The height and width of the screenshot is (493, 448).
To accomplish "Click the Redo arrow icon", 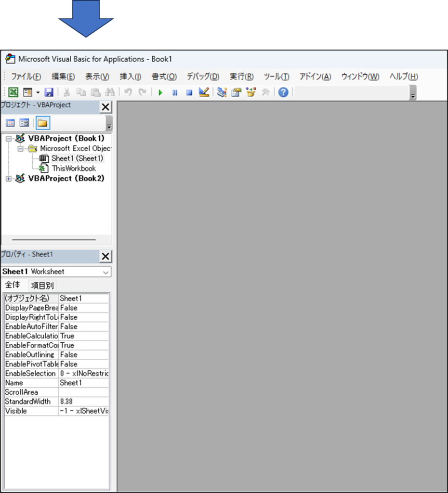I will click(143, 92).
